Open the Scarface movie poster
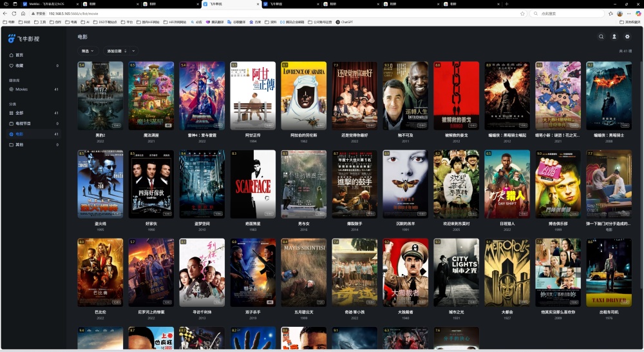The image size is (644, 352). [253, 184]
